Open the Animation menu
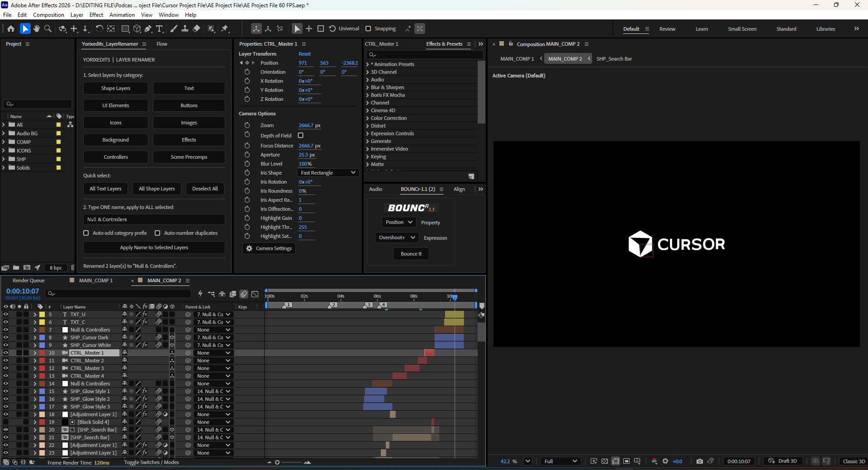This screenshot has height=470, width=868. click(122, 15)
